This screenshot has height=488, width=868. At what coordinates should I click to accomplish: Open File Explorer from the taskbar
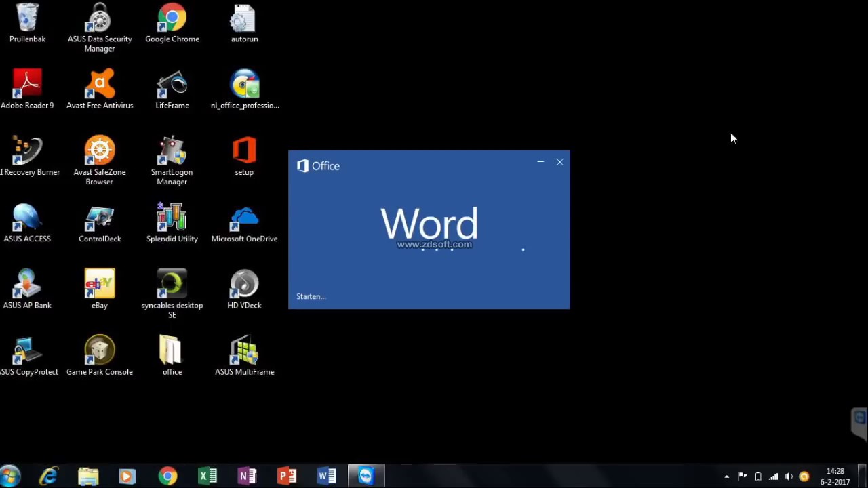[x=88, y=476]
